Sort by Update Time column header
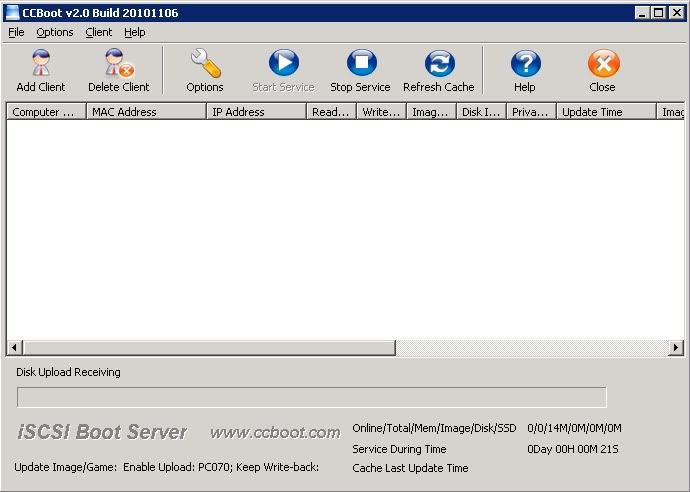 [606, 112]
